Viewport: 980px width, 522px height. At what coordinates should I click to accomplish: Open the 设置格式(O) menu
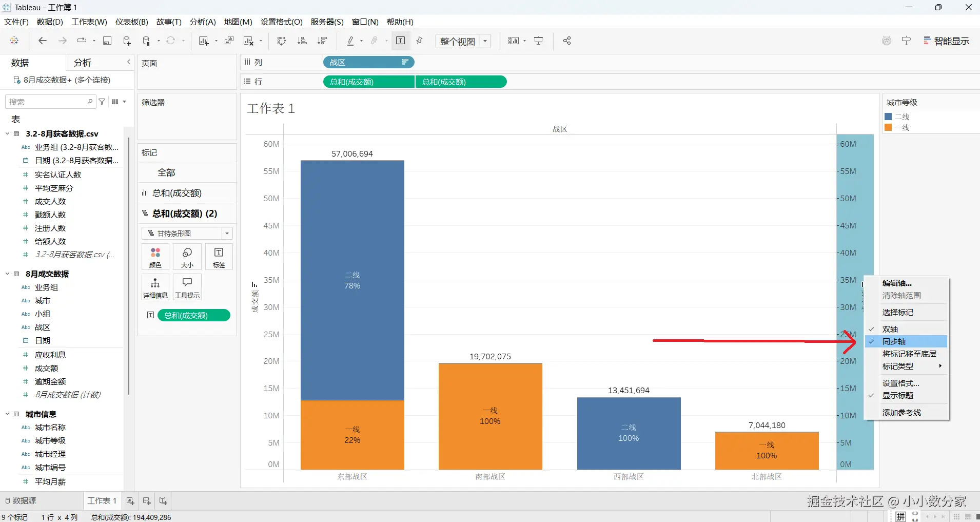pyautogui.click(x=282, y=22)
